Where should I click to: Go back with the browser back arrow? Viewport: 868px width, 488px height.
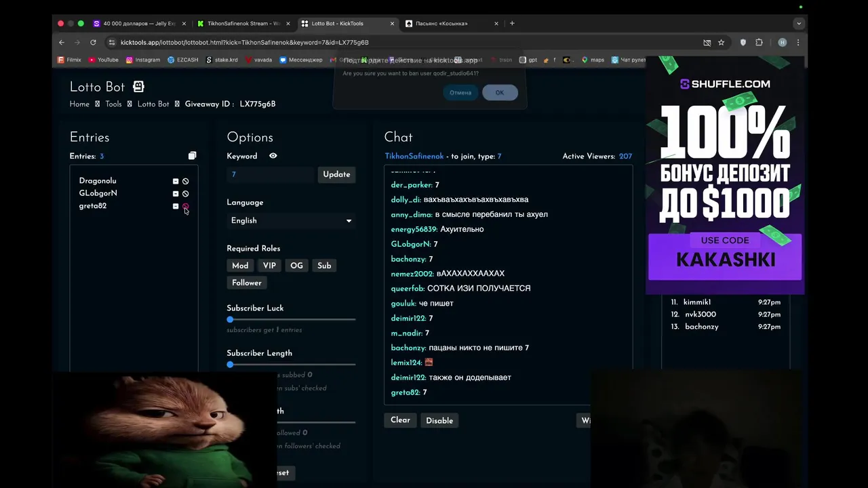click(x=62, y=42)
